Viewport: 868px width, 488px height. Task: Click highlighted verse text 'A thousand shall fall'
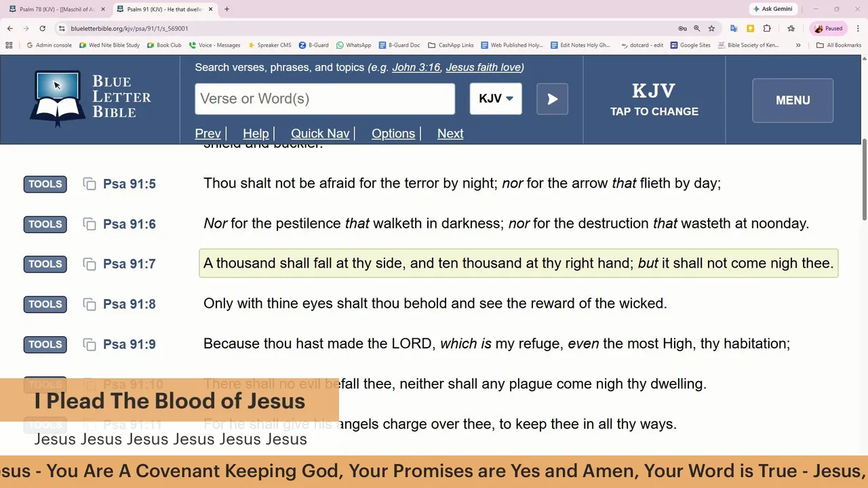(519, 263)
